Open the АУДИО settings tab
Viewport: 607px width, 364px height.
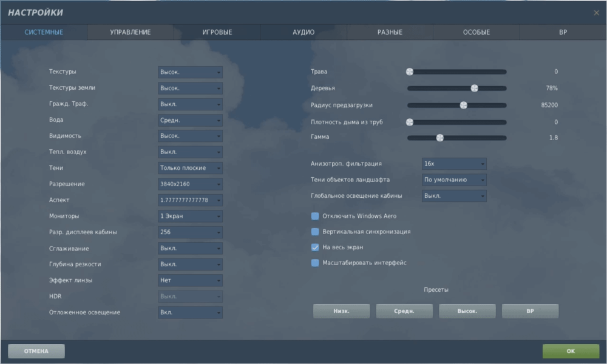click(x=303, y=32)
